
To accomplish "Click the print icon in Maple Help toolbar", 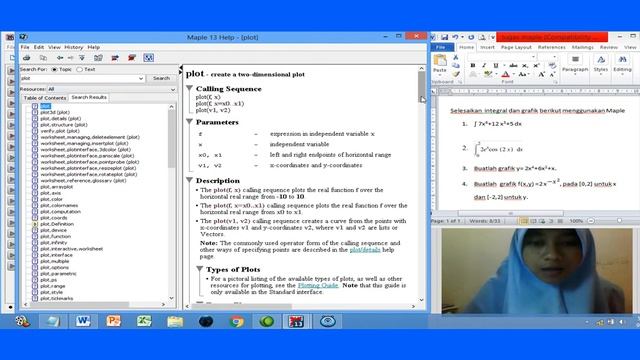I will pyautogui.click(x=27, y=58).
